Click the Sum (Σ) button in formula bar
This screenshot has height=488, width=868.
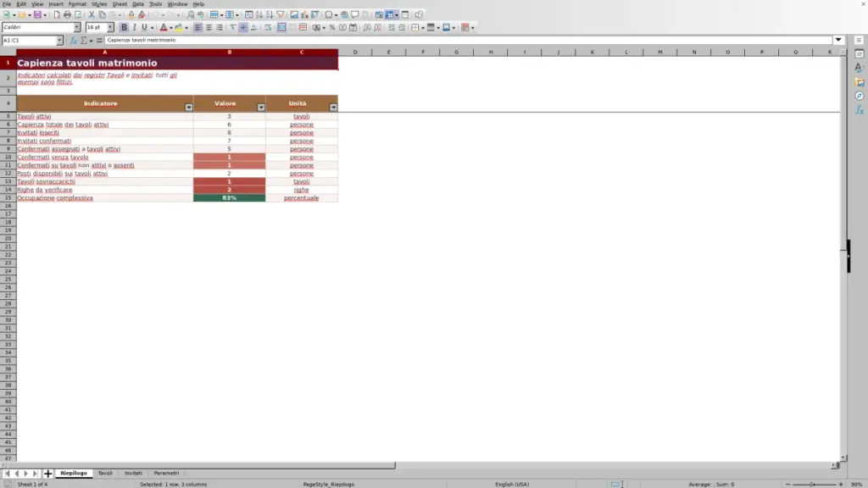(x=84, y=41)
